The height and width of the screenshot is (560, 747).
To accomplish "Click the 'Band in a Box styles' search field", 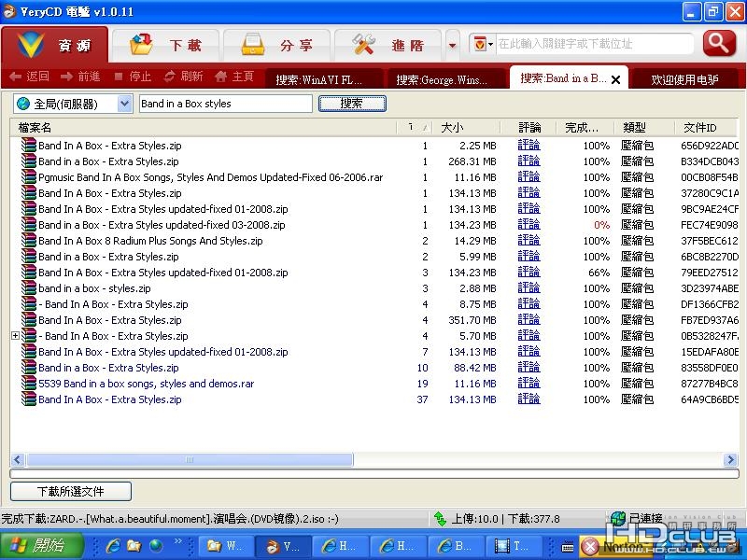I will 226,104.
